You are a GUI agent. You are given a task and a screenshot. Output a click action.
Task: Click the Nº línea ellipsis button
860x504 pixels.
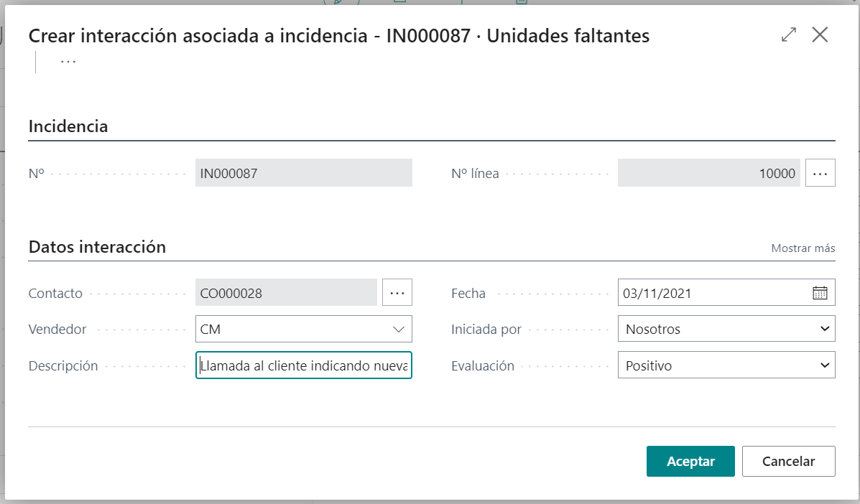(820, 173)
